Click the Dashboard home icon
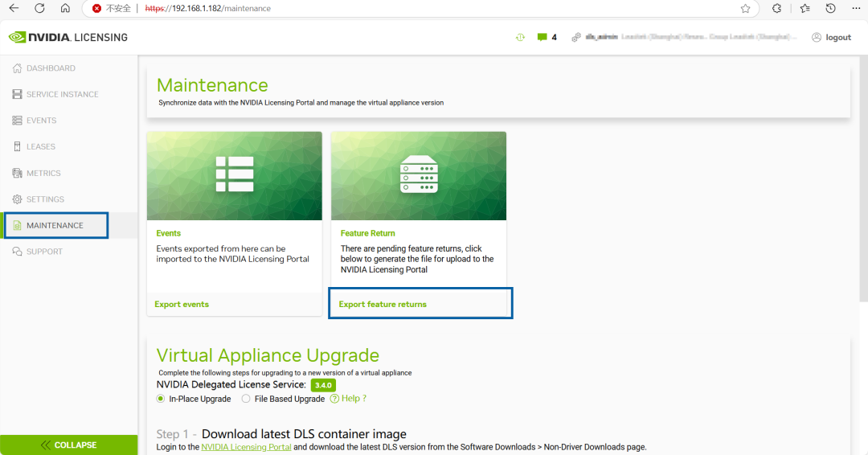The image size is (868, 455). (17, 68)
